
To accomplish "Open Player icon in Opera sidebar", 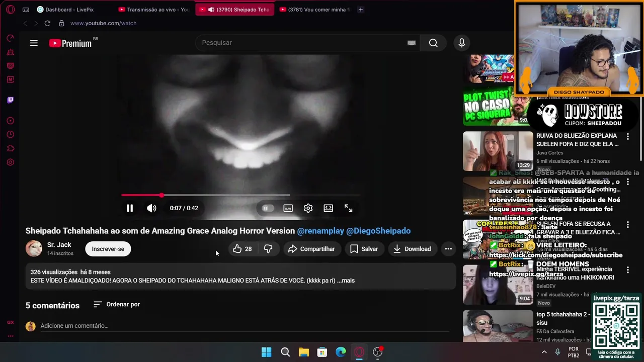I will (x=10, y=121).
